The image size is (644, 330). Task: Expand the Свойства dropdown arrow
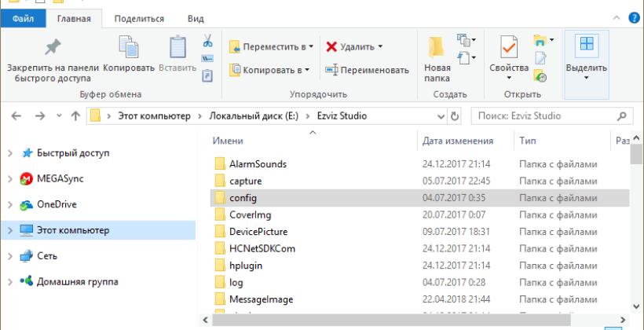click(x=509, y=78)
